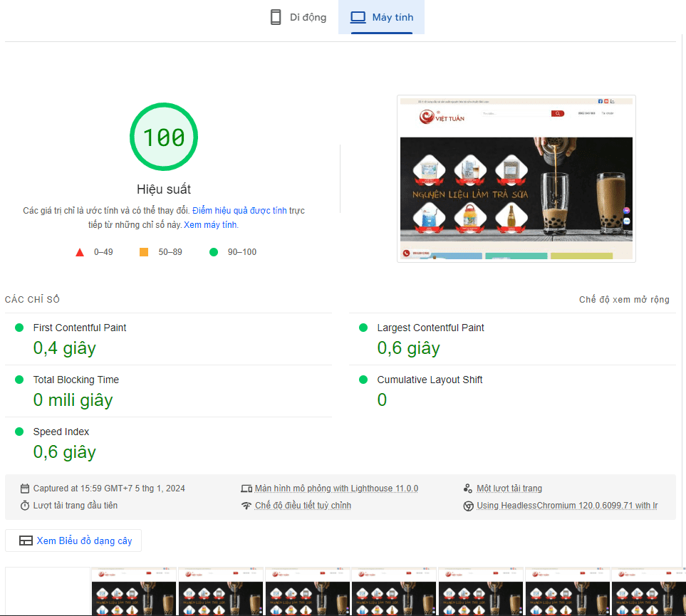Click the devices icon beside 'Màn hình mô phỏng'
The height and width of the screenshot is (616, 686).
coord(246,489)
